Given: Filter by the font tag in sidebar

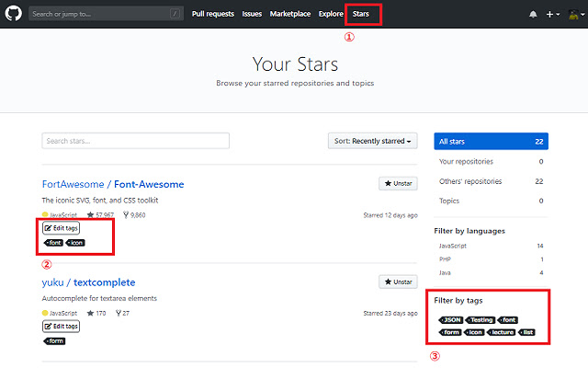Looking at the screenshot, I should 508,320.
